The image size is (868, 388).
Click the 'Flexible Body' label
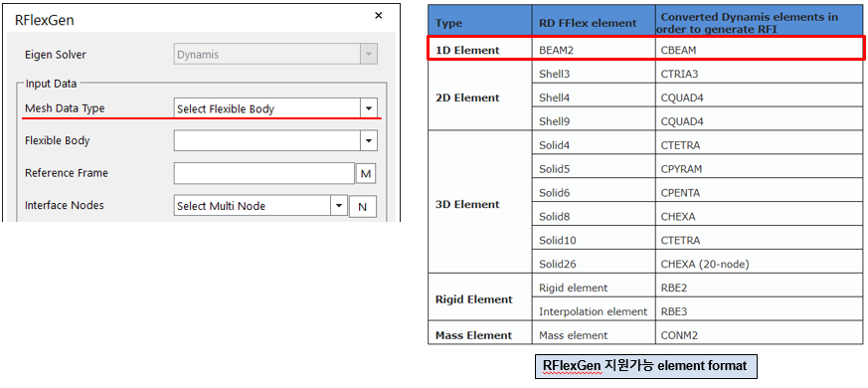point(57,140)
